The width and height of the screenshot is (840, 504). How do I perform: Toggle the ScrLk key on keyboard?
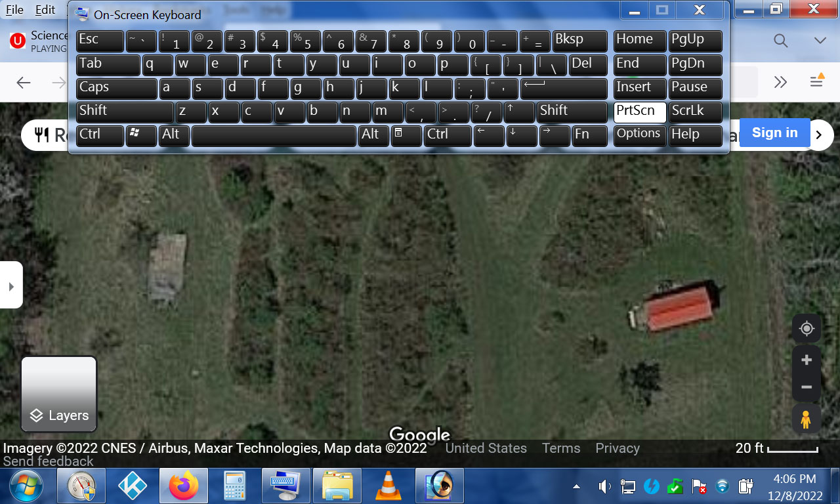tap(695, 112)
